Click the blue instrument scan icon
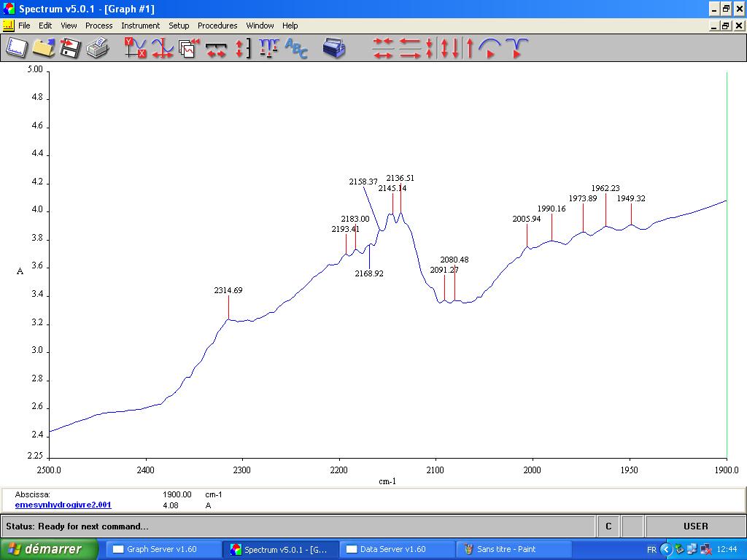 [334, 48]
